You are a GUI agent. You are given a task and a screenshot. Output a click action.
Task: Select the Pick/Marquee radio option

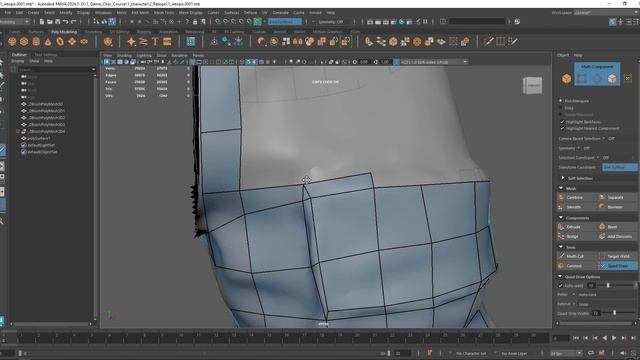561,100
